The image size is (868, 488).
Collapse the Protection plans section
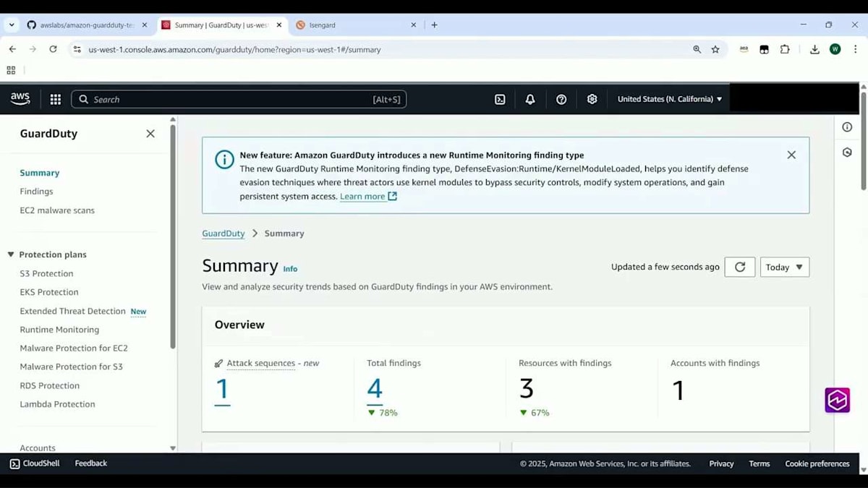(11, 254)
